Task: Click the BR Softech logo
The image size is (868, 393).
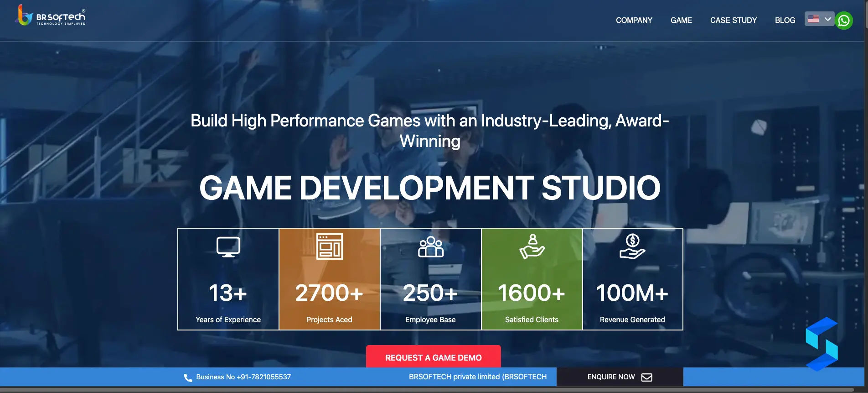Action: tap(51, 16)
